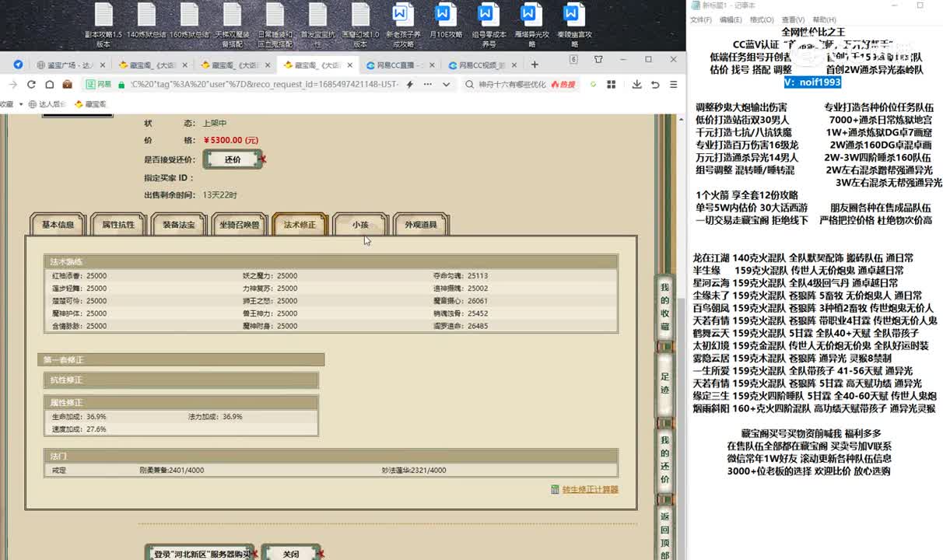Open the three-dots menu in address bar
The image size is (943, 560).
click(428, 84)
